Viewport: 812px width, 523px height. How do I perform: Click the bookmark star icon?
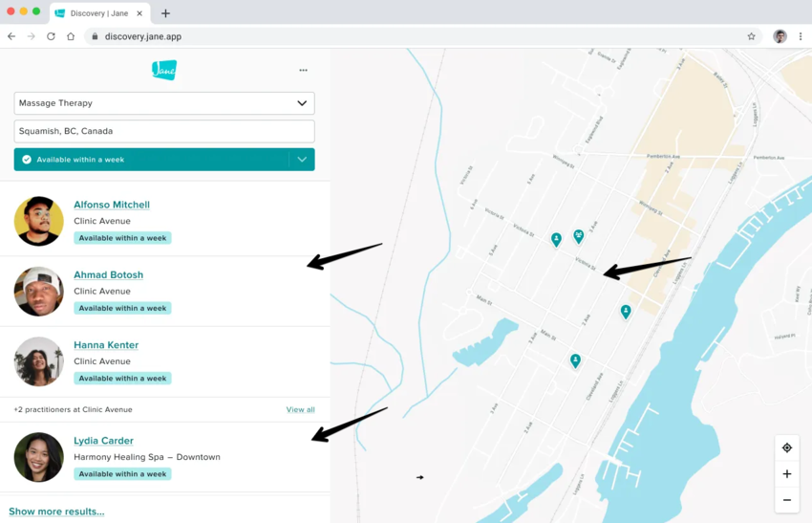pos(751,36)
